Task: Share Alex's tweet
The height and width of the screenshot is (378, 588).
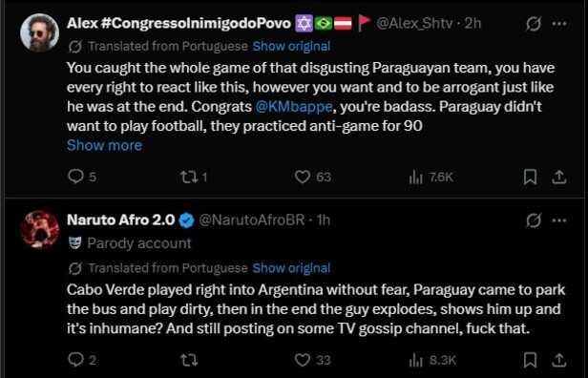Action: 558,177
